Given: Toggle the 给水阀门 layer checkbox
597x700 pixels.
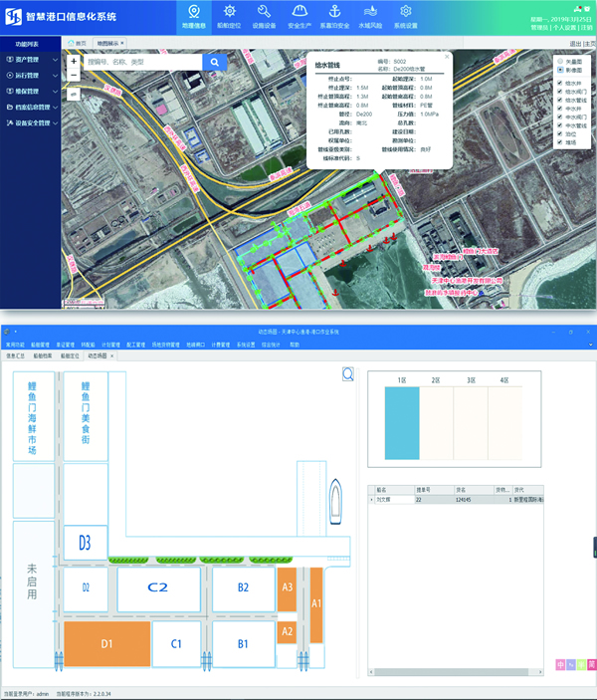Looking at the screenshot, I should coord(560,91).
